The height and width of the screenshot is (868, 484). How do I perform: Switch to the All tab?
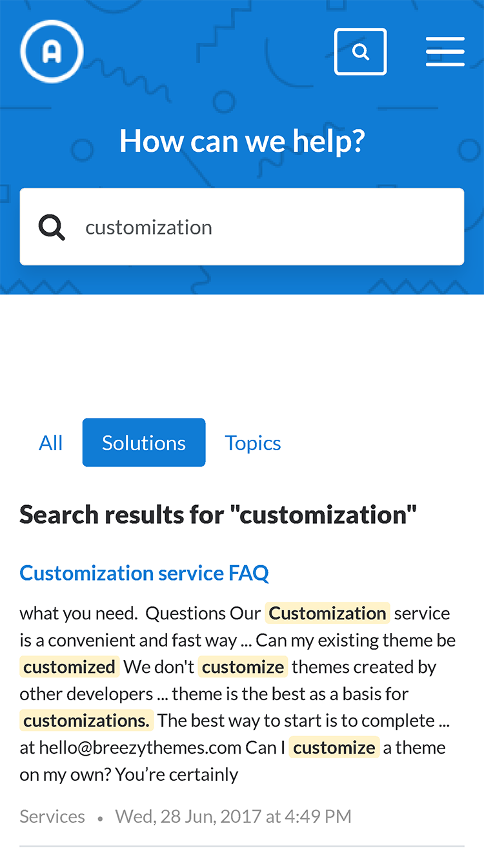51,443
